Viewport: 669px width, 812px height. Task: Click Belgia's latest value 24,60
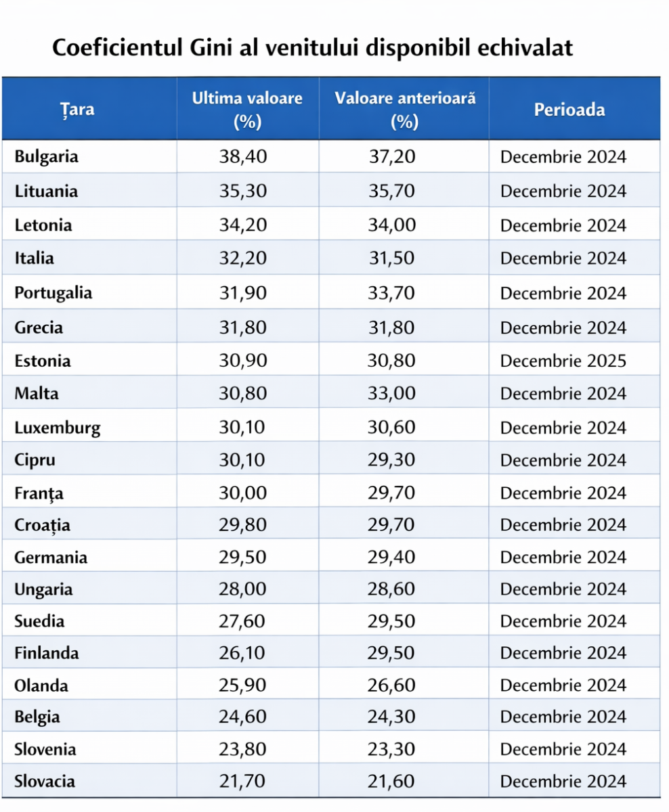[x=244, y=717]
